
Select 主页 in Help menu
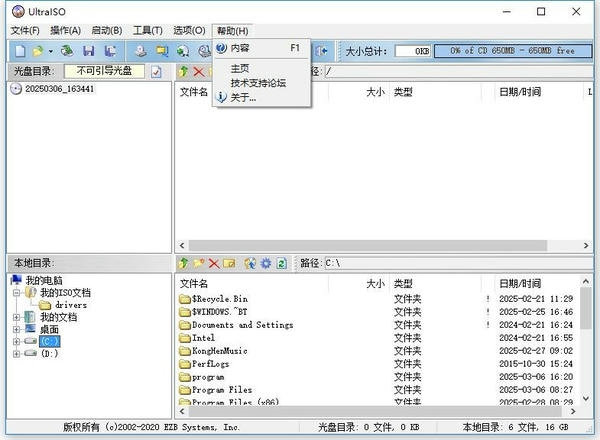(x=262, y=68)
